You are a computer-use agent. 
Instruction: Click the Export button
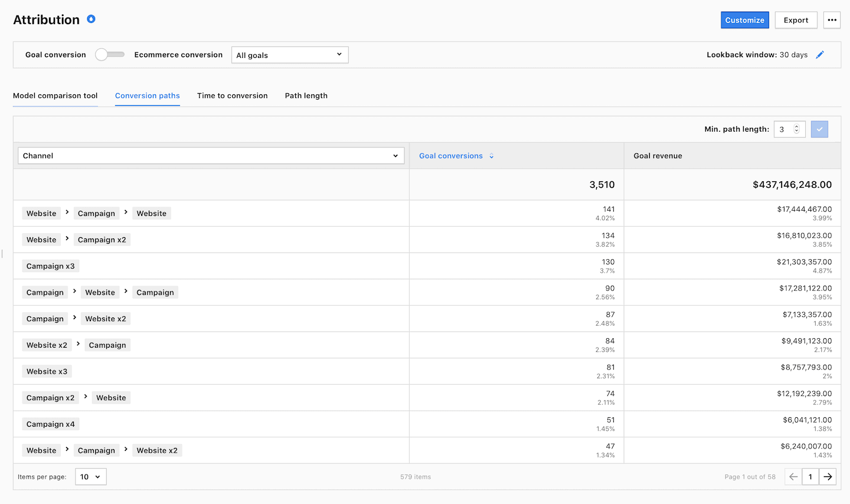click(796, 20)
